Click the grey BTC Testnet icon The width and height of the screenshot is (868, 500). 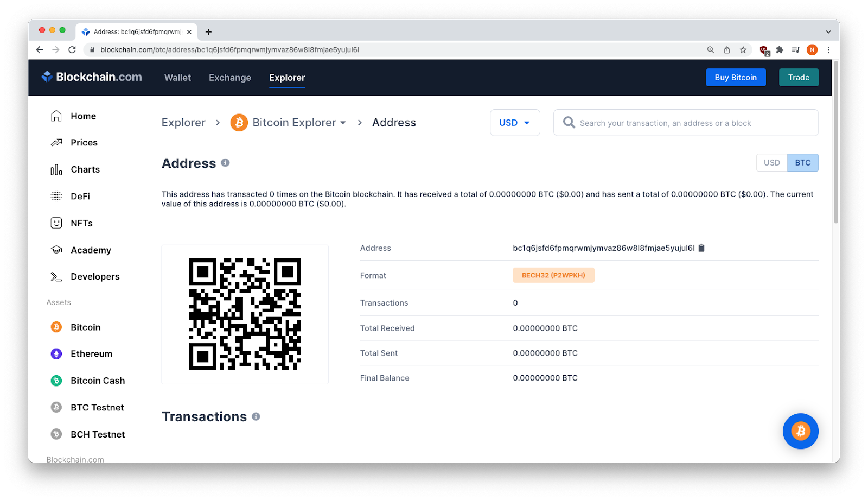pos(56,407)
